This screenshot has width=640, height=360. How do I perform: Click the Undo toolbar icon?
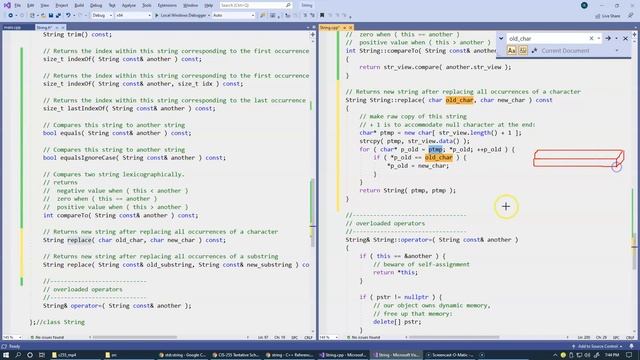click(68, 16)
